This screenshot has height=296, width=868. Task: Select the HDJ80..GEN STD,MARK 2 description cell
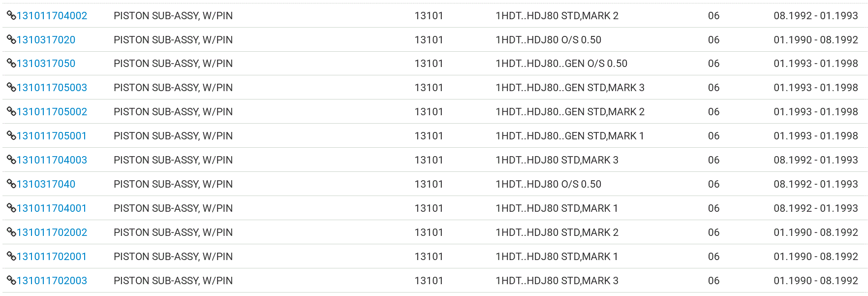[x=570, y=112]
